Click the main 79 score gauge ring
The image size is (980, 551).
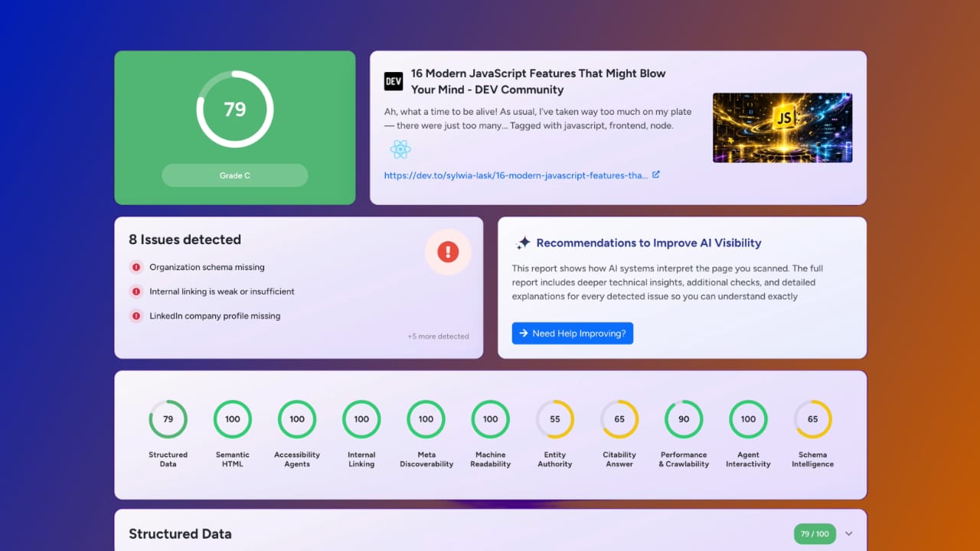234,109
